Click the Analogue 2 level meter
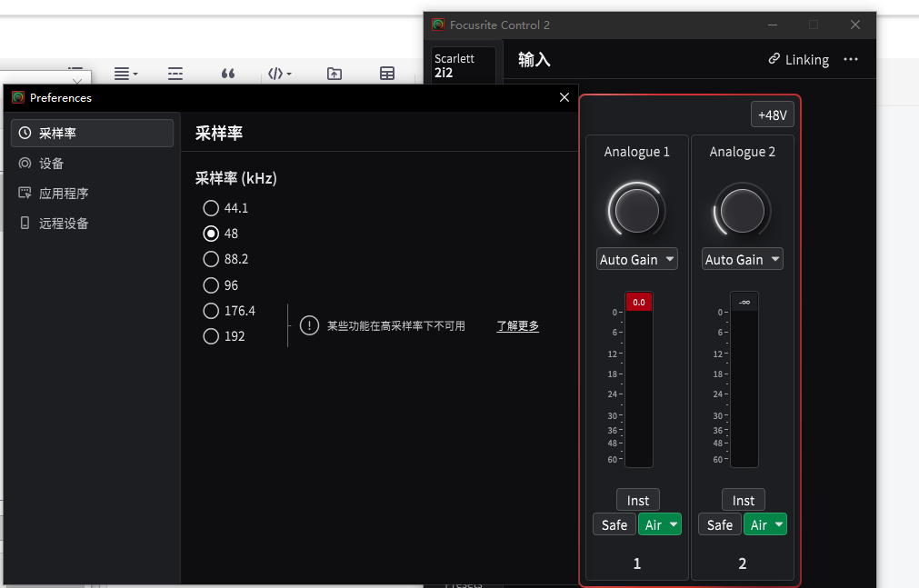 click(744, 389)
